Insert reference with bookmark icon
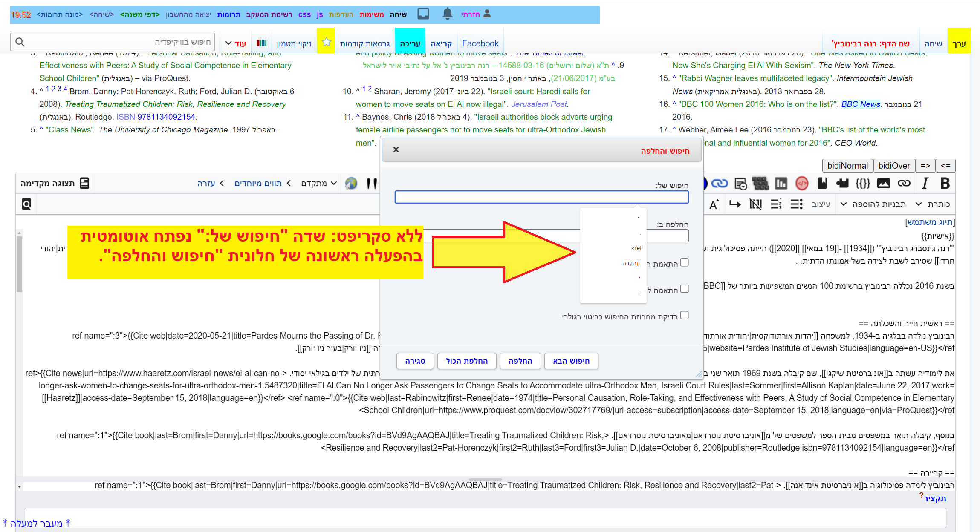Viewport: 980px width, 532px height. click(x=822, y=184)
